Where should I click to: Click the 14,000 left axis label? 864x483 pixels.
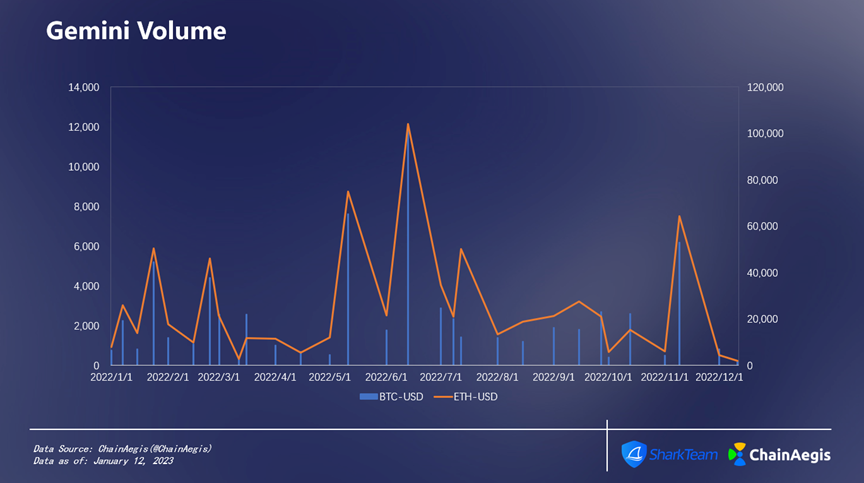click(84, 88)
